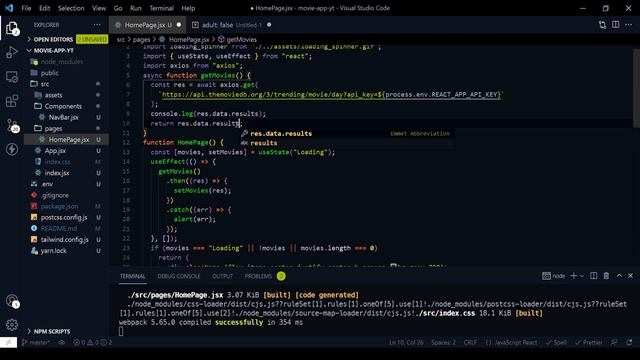Viewport: 640px width, 360px height.
Task: Click the remote window status bar icon
Action: pos(9,342)
